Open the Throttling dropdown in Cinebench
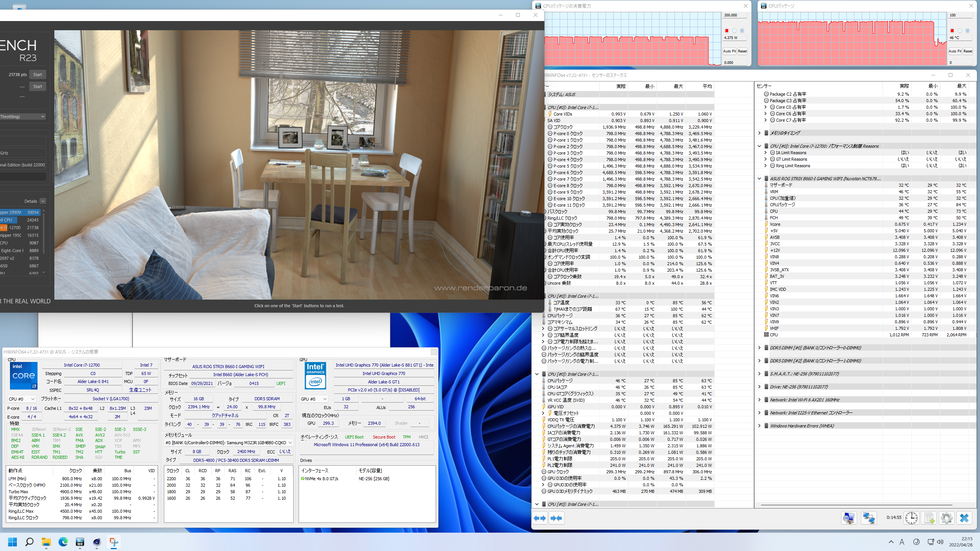The height and width of the screenshot is (551, 980). click(x=22, y=117)
